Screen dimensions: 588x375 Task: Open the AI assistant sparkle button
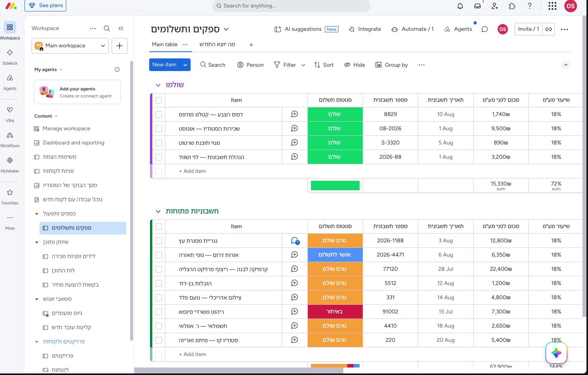coord(556,353)
